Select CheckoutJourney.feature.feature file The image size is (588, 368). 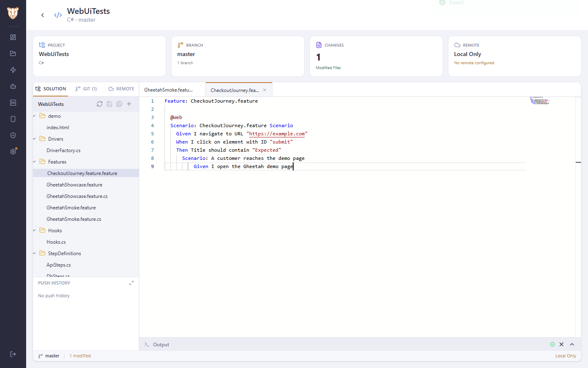(x=86, y=173)
